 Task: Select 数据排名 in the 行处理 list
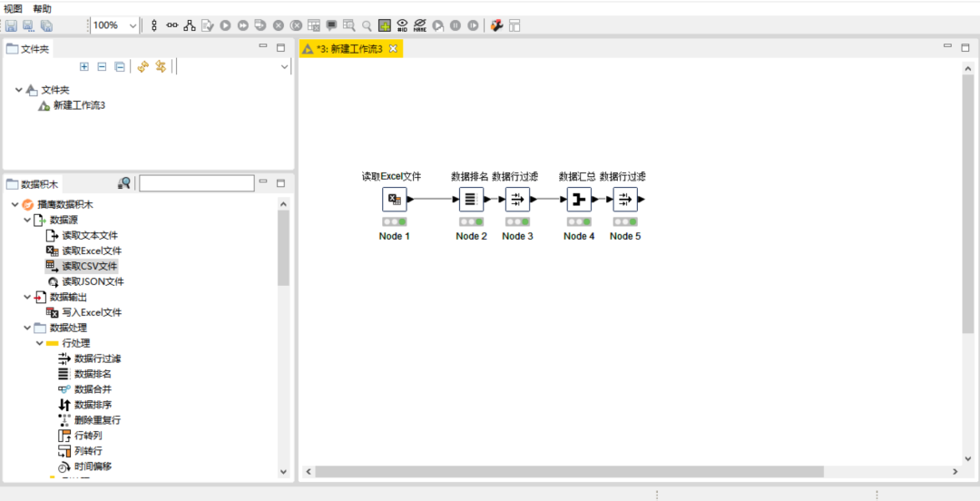click(93, 374)
